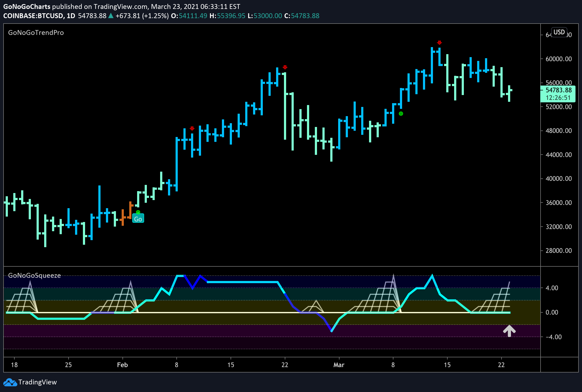This screenshot has height=392, width=582.
Task: Click the 28000.00 price axis label
Action: (559, 251)
